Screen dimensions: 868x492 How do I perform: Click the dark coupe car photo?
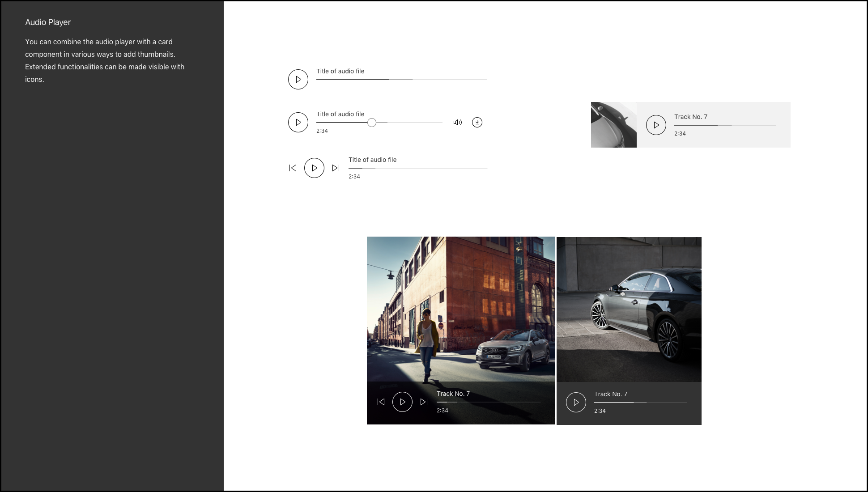[x=629, y=310]
